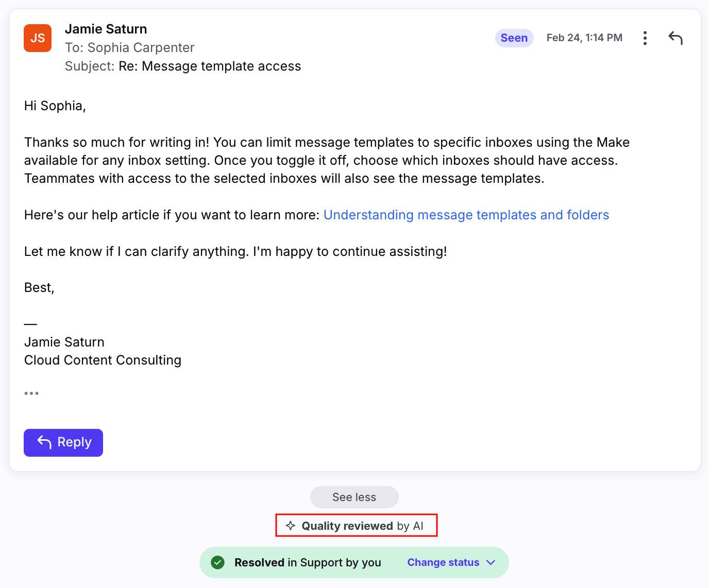Click the chevron beside Change status
Image resolution: width=709 pixels, height=588 pixels.
point(491,562)
